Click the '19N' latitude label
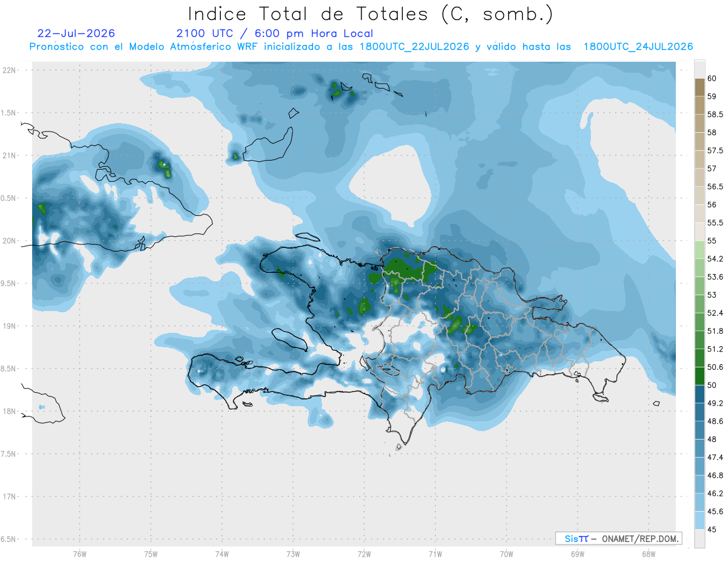Screen dimensions: 728x562 10,326
